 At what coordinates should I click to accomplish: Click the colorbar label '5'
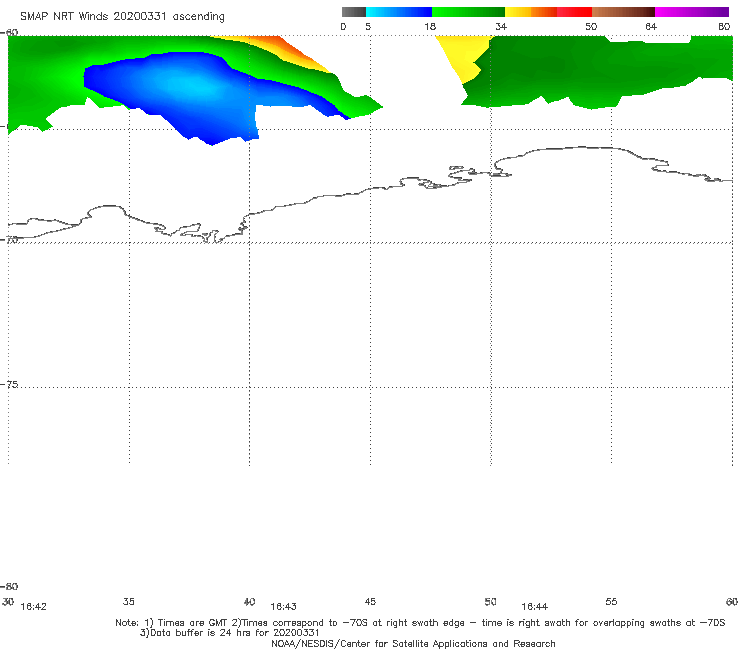tap(368, 27)
